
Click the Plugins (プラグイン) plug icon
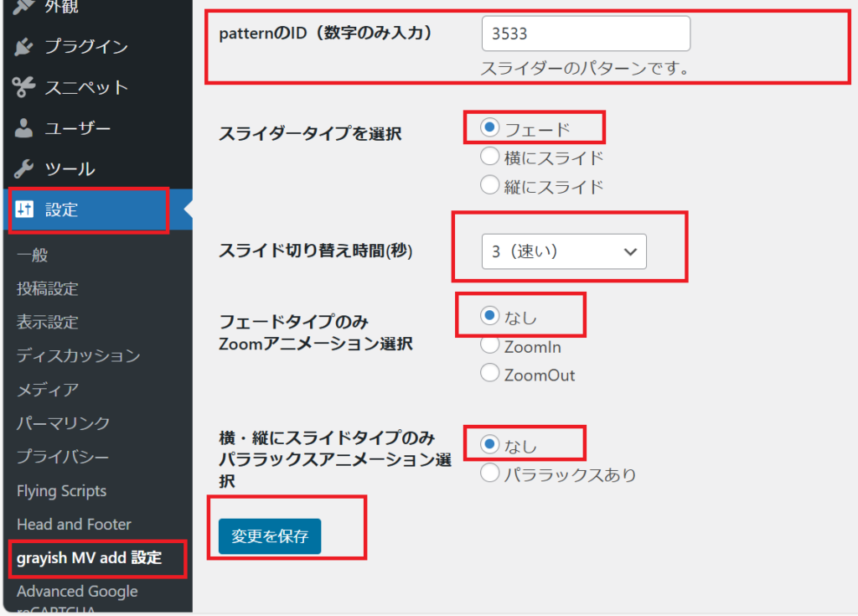click(23, 46)
